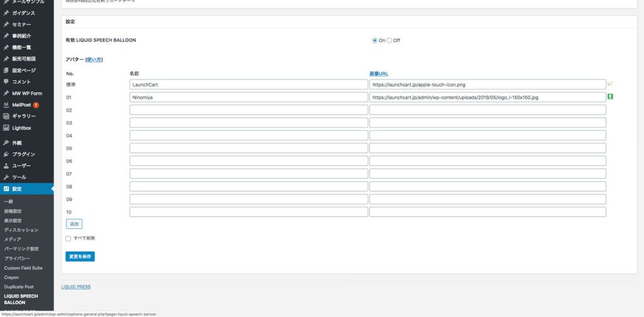This screenshot has height=317, width=644.
Task: Open メディア settings submenu item
Action: pos(13,240)
